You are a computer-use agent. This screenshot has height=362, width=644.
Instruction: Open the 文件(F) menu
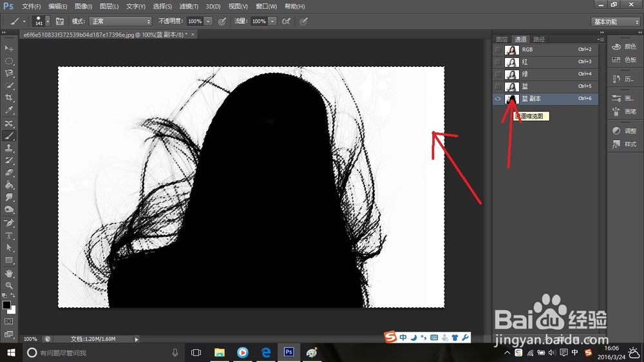(x=31, y=6)
